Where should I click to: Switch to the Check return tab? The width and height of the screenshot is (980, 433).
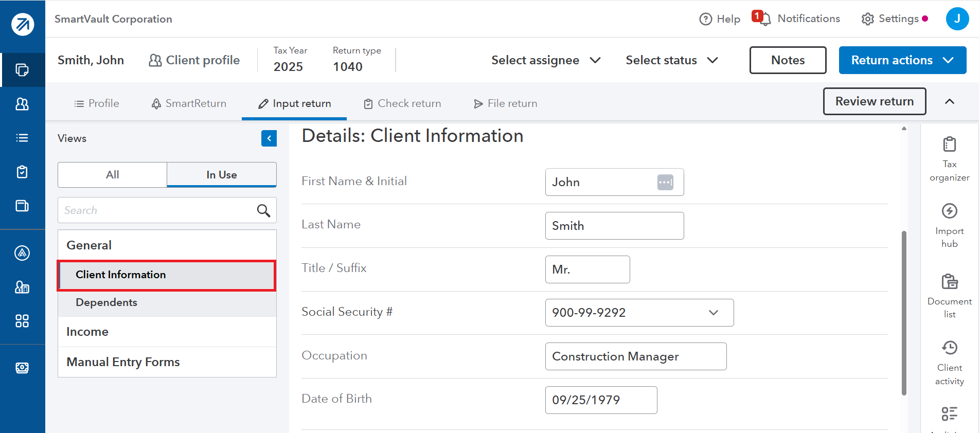(402, 103)
